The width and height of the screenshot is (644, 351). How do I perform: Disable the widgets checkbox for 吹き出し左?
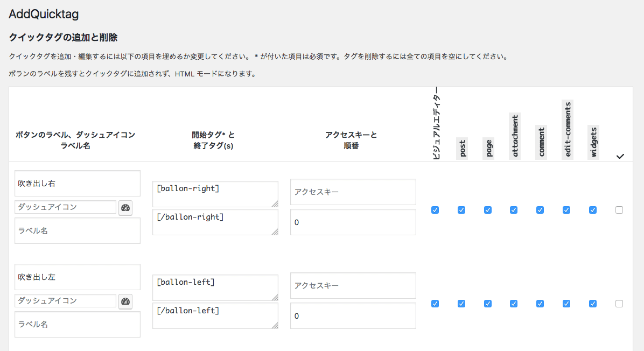pos(592,304)
